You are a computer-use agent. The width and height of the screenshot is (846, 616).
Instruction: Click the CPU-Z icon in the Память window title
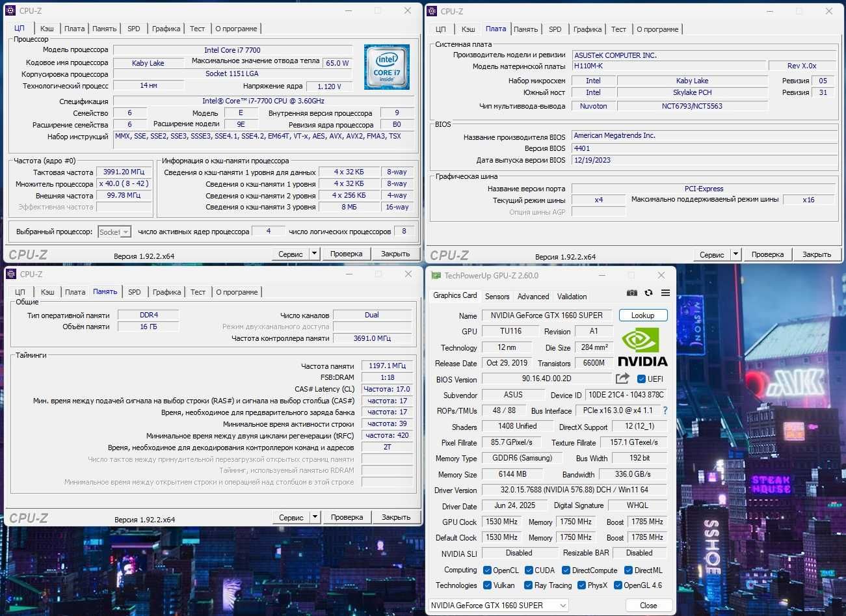tap(11, 274)
